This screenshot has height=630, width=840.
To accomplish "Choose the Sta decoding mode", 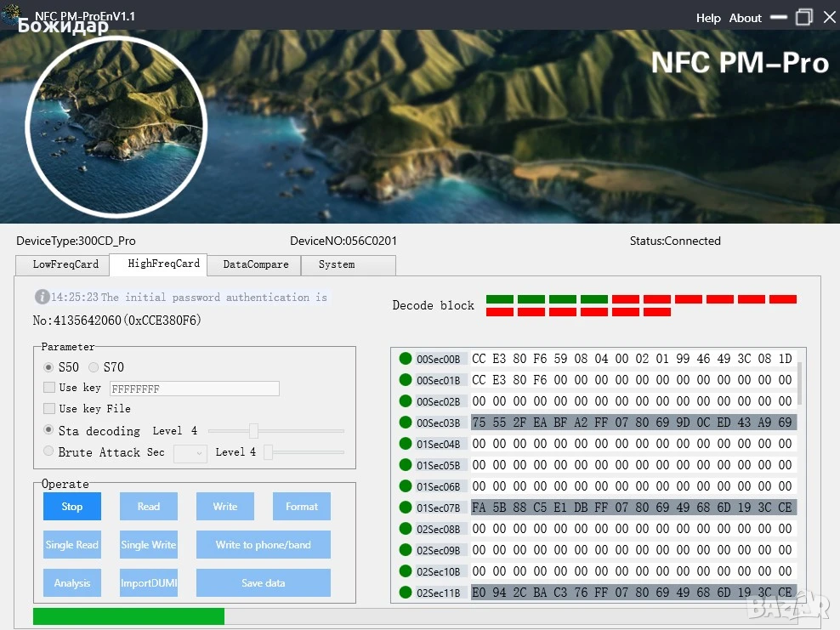I will pos(48,429).
